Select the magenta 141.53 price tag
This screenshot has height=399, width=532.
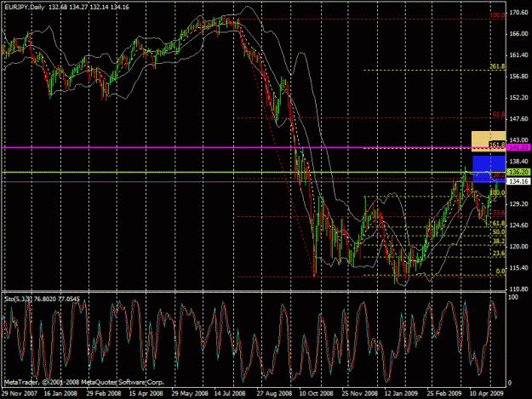(x=518, y=147)
